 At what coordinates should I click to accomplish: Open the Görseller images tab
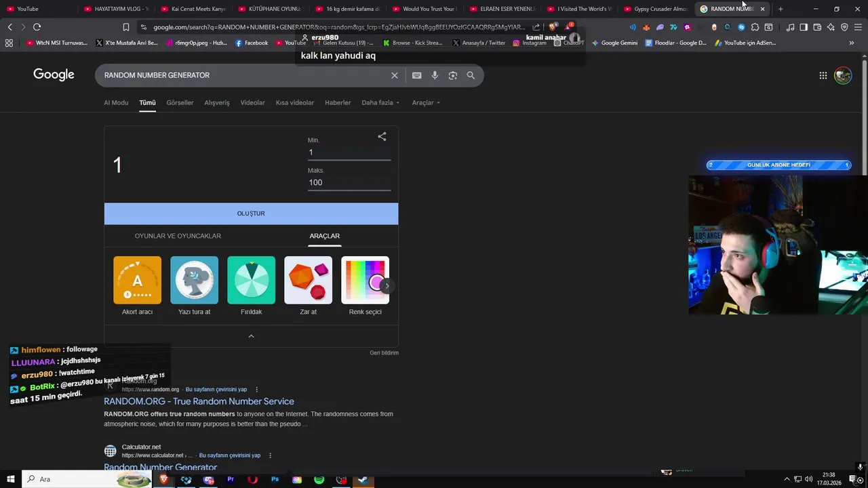[x=180, y=103]
